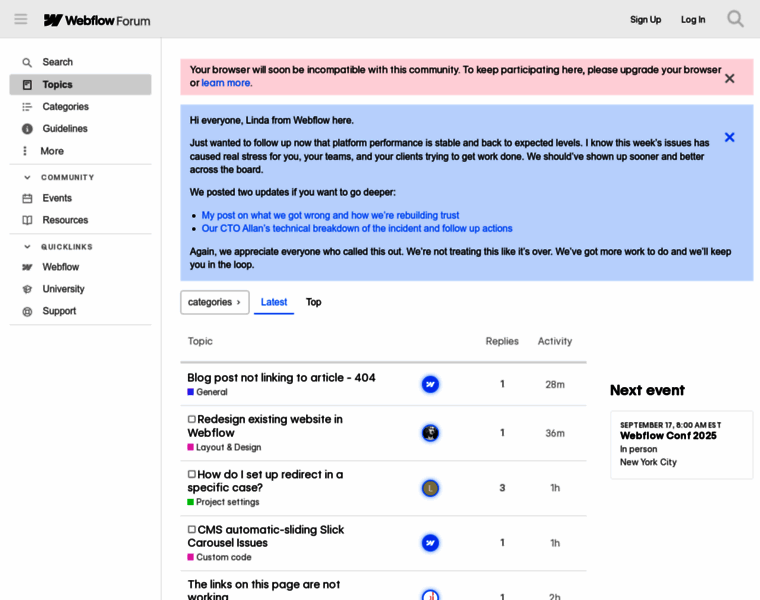The image size is (760, 600).
Task: Click the Webflow quicklink logo icon
Action: click(x=27, y=267)
